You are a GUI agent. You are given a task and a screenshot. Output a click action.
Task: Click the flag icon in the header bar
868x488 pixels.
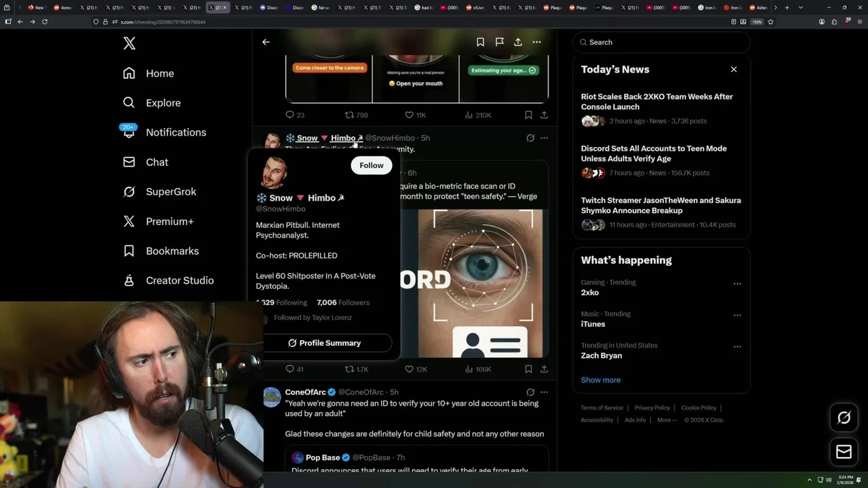(x=499, y=42)
